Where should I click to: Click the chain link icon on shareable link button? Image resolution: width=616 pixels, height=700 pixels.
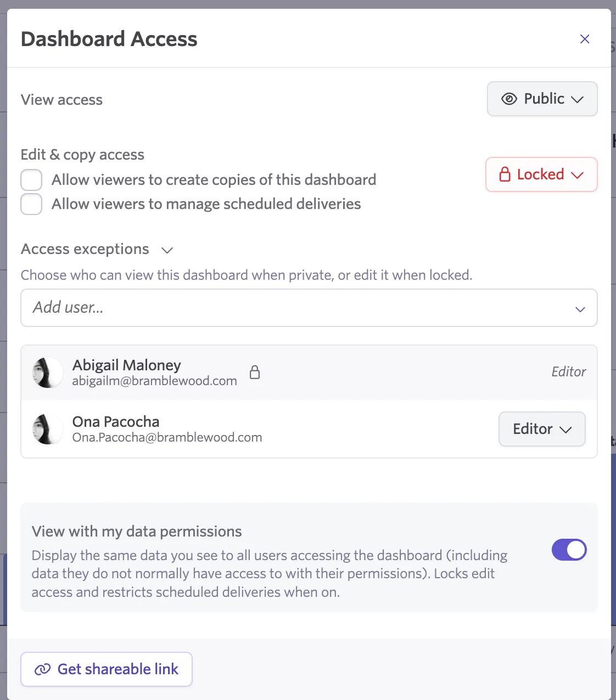(x=42, y=669)
